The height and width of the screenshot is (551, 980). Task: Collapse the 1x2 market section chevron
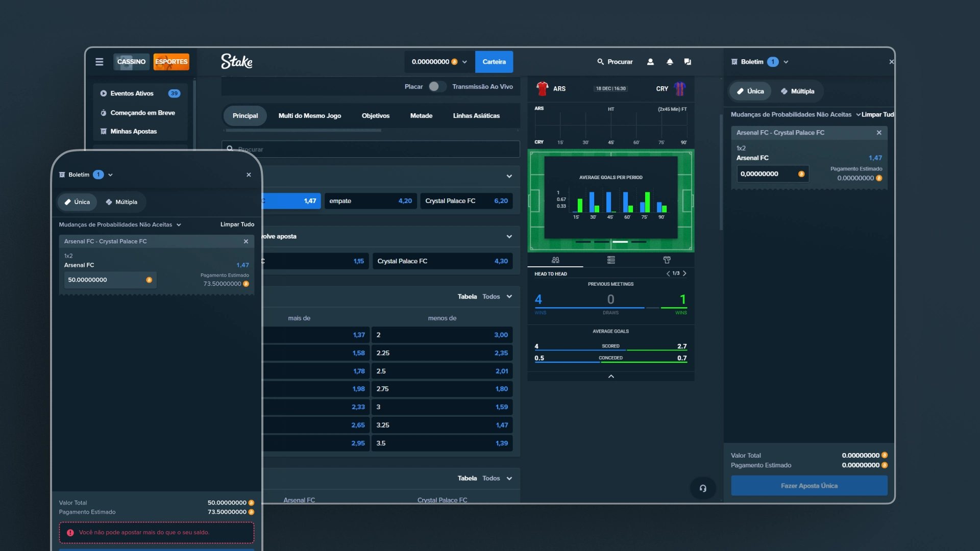pyautogui.click(x=509, y=176)
